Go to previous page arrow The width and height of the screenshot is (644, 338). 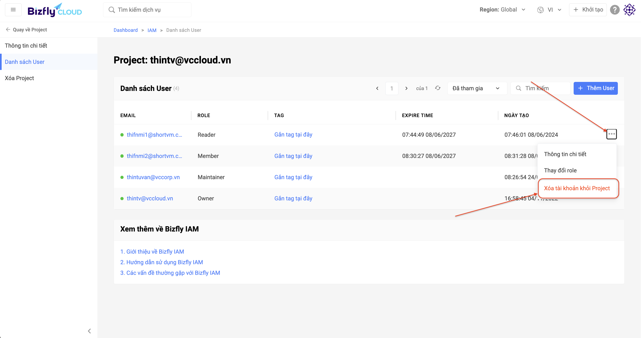pos(377,88)
